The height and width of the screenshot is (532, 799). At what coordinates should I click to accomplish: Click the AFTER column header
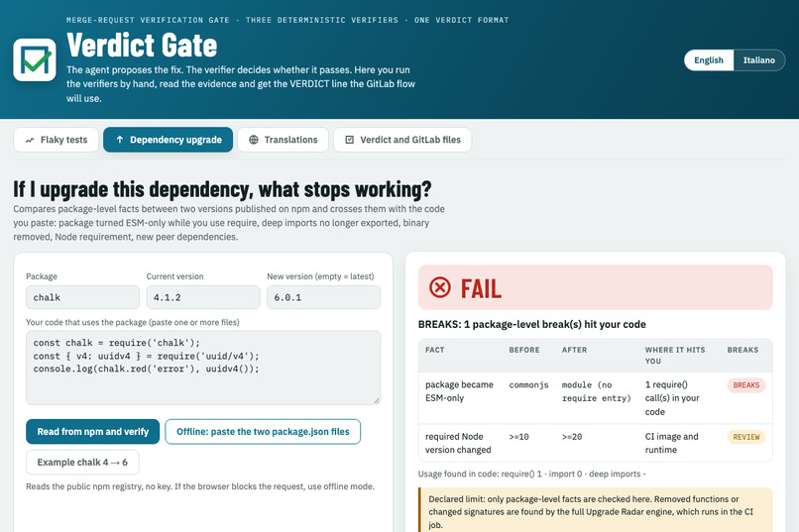pos(574,351)
